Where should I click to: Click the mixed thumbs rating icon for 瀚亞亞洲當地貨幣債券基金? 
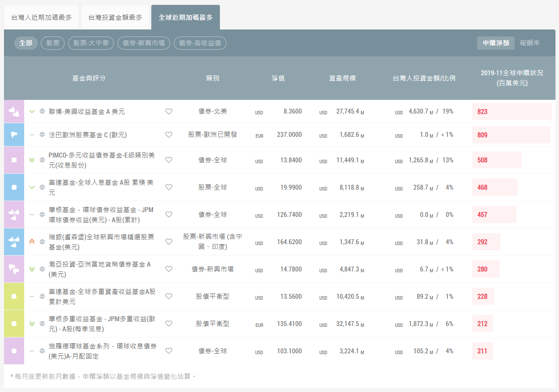(13, 269)
